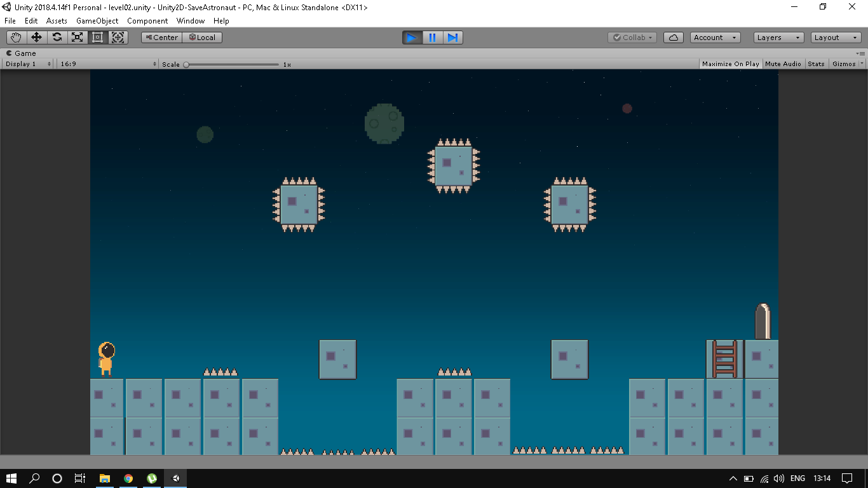Toggle handle rotation Local button
Image resolution: width=868 pixels, height=488 pixels.
click(x=202, y=37)
